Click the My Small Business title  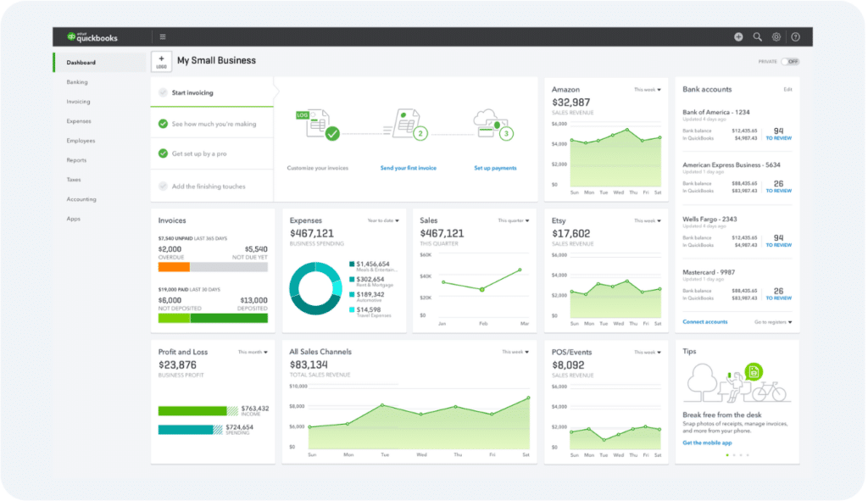pos(216,60)
